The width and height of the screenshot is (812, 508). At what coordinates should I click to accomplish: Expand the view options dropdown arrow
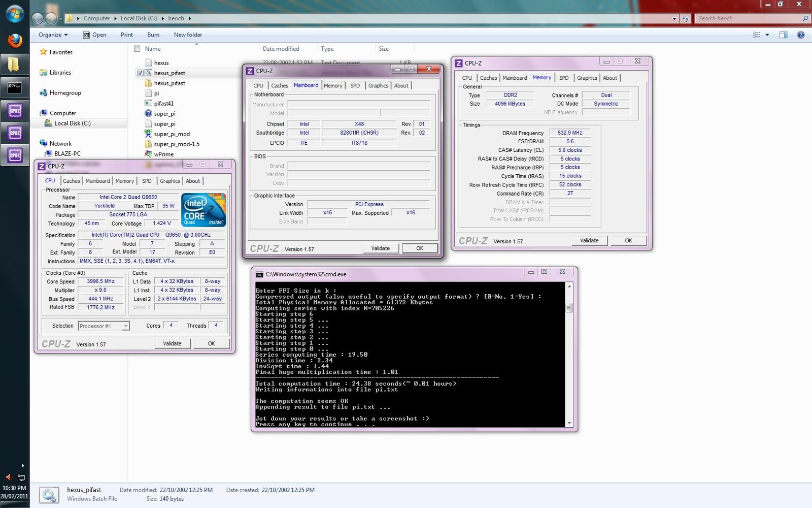click(x=767, y=35)
